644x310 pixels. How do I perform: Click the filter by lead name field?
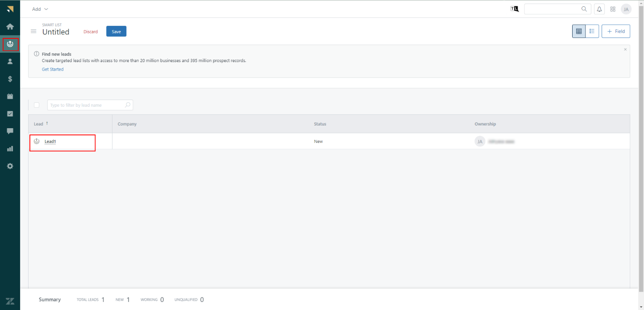[x=87, y=105]
